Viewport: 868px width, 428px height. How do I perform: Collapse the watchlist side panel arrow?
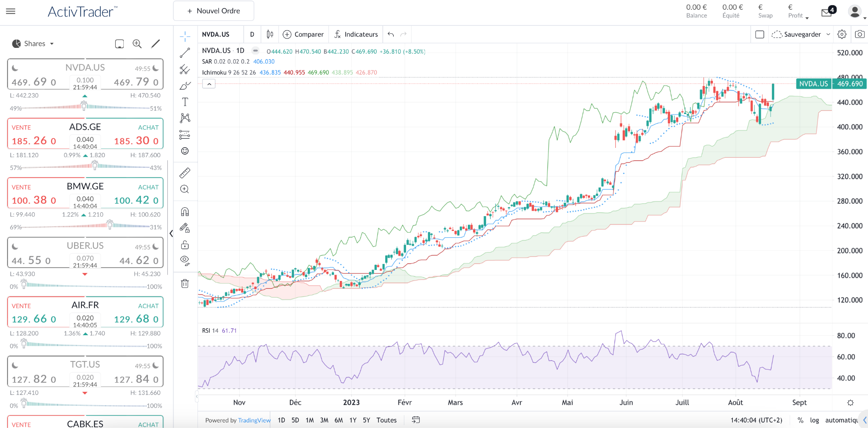pos(171,233)
